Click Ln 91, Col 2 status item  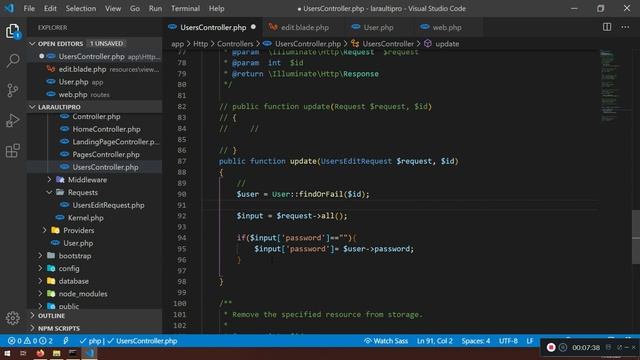435,341
